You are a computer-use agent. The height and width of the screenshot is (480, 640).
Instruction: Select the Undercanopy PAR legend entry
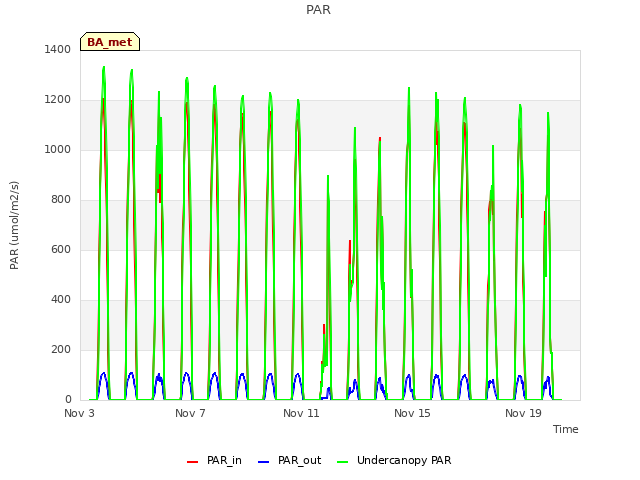tap(394, 460)
